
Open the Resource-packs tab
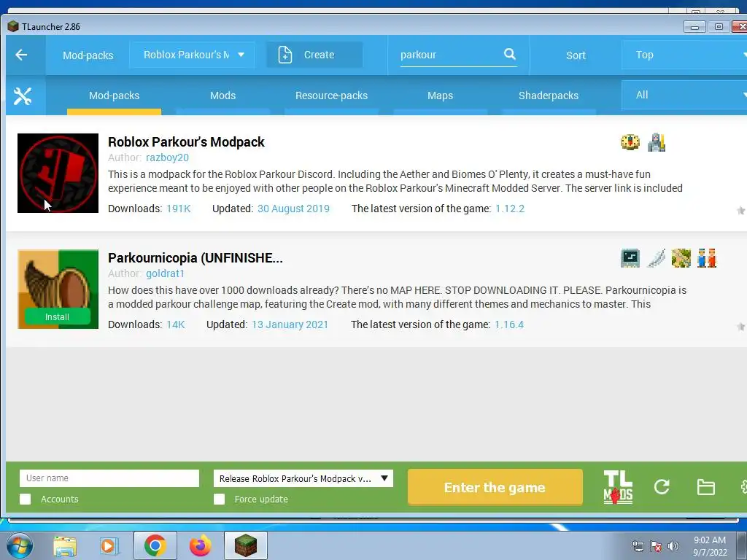tap(332, 96)
